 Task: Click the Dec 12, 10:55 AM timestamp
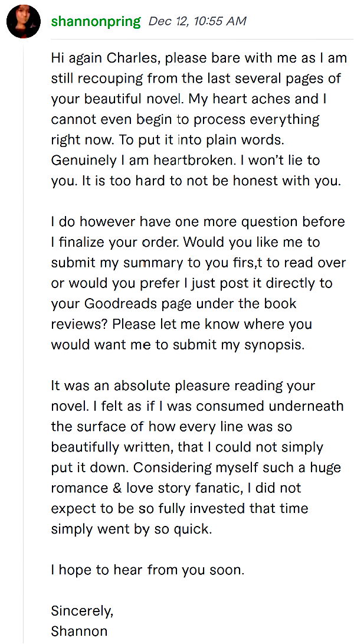click(197, 21)
